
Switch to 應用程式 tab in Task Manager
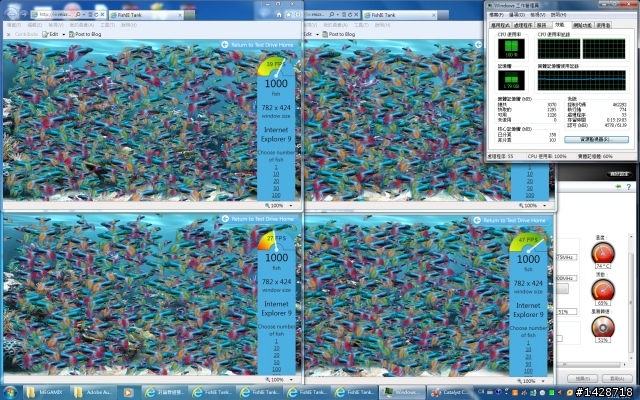(x=500, y=25)
